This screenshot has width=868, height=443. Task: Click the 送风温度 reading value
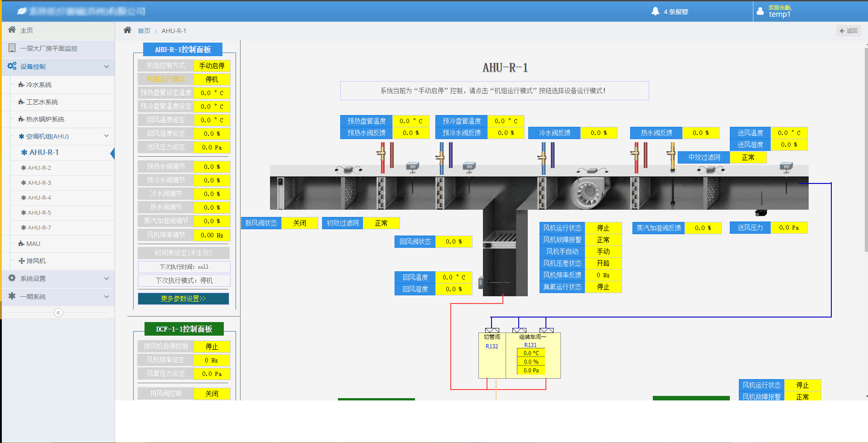pyautogui.click(x=789, y=133)
